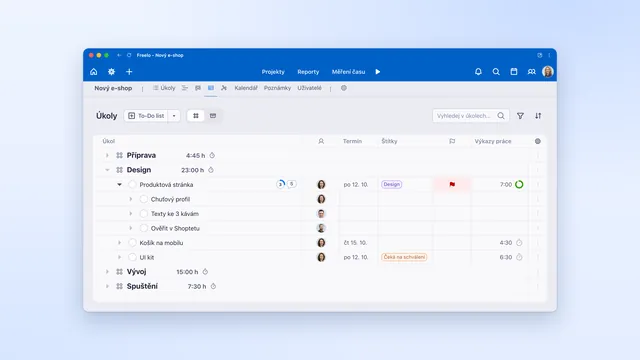Viewport: 640px width, 360px height.
Task: Expand the Vývoj list
Action: [107, 272]
